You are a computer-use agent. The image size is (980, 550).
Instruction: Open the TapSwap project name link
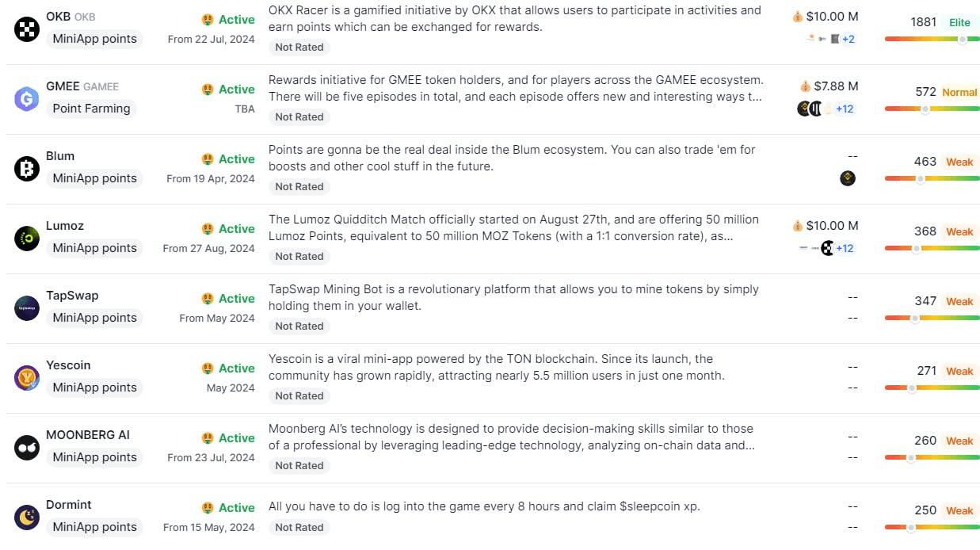coord(72,296)
